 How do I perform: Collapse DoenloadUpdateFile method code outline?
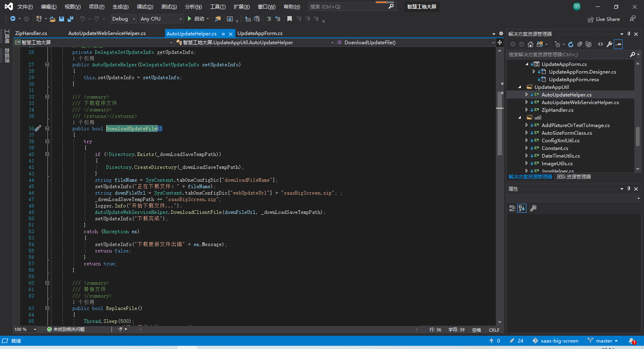pos(47,129)
